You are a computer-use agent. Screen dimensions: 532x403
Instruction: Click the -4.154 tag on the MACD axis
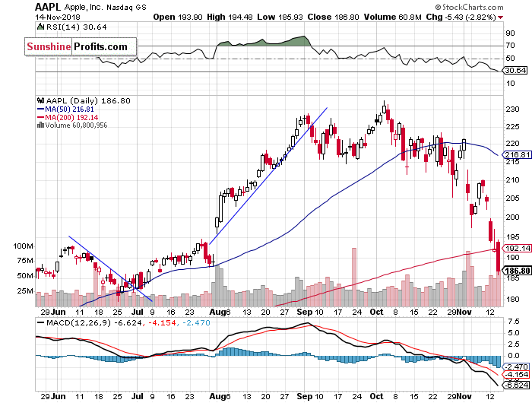(516, 375)
